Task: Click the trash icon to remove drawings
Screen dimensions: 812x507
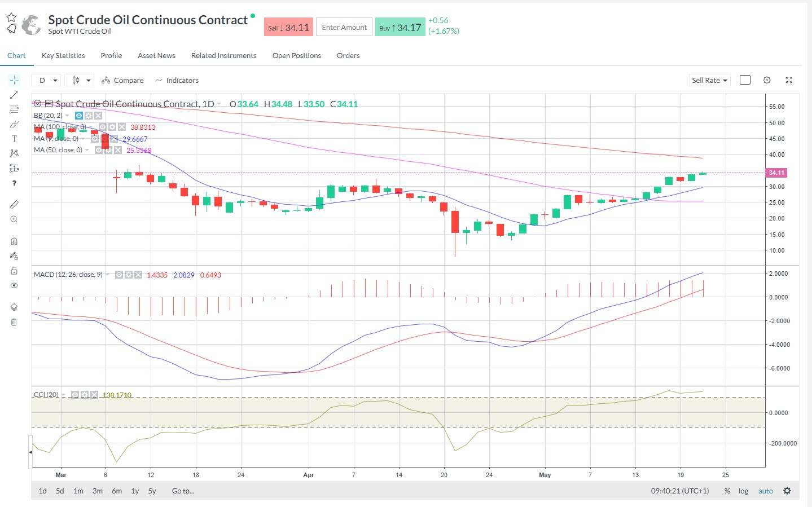Action: tap(14, 323)
